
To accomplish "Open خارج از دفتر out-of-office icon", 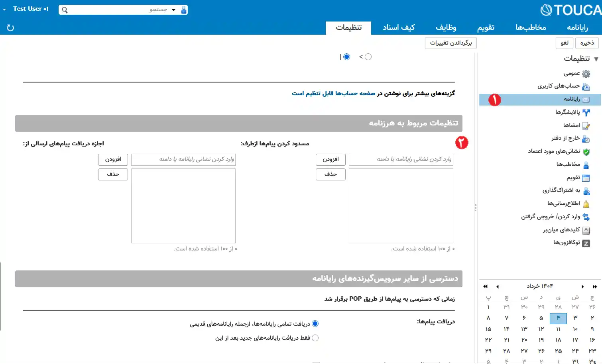I will tap(586, 139).
